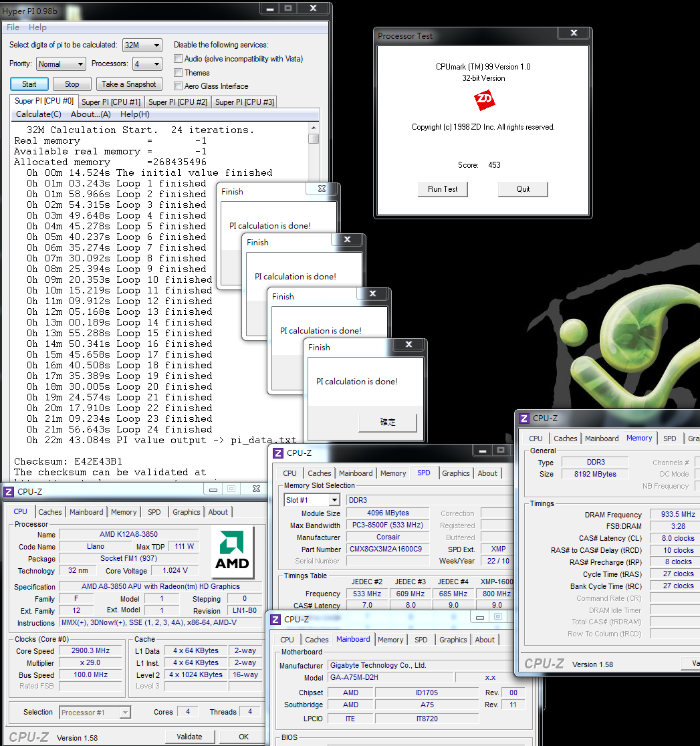The image size is (700, 746).
Task: Open the About...(A) menu
Action: click(90, 114)
